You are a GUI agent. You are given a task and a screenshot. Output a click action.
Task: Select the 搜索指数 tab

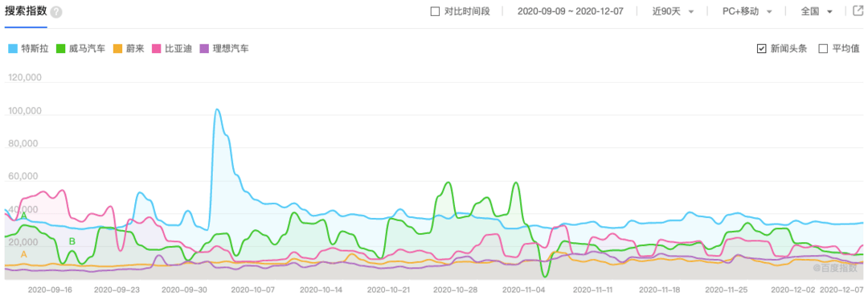pos(26,12)
